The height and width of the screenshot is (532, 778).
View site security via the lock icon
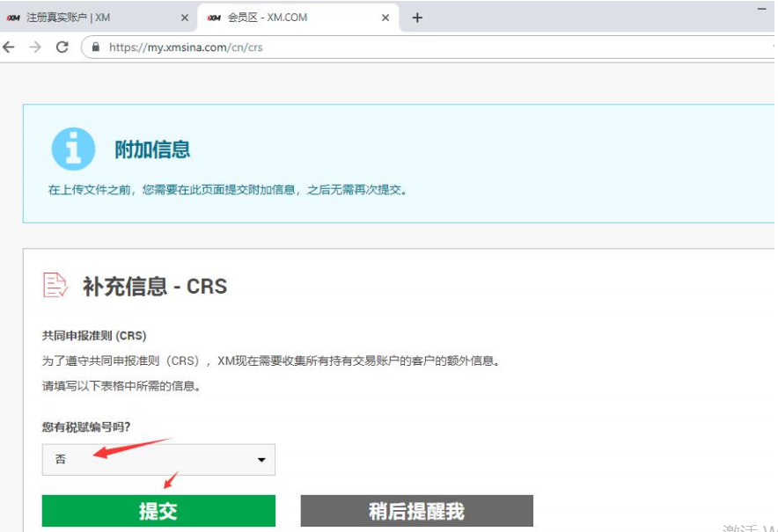coord(96,47)
